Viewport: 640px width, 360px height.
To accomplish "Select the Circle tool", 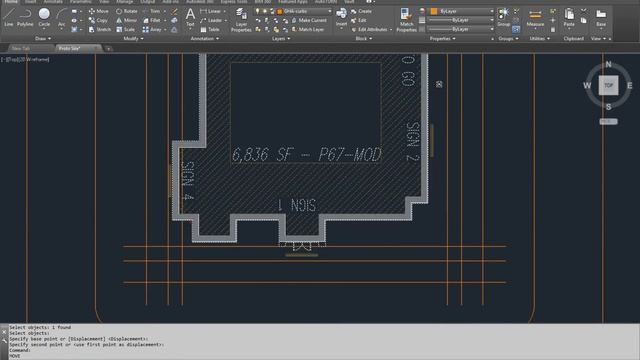I will tap(44, 18).
